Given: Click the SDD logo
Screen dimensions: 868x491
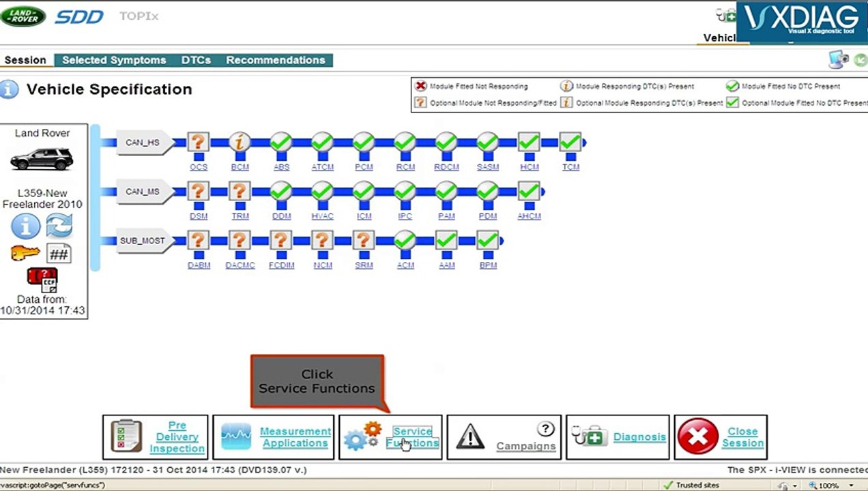Looking at the screenshot, I should 79,16.
